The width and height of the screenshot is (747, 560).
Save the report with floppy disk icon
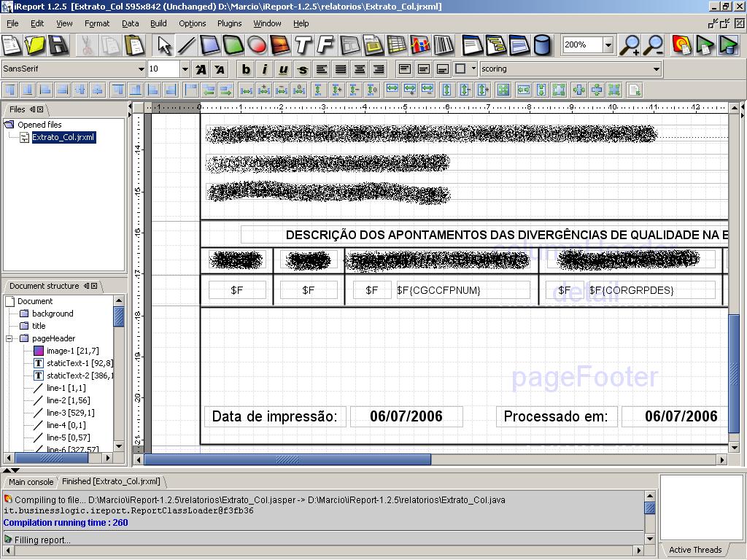tap(58, 45)
